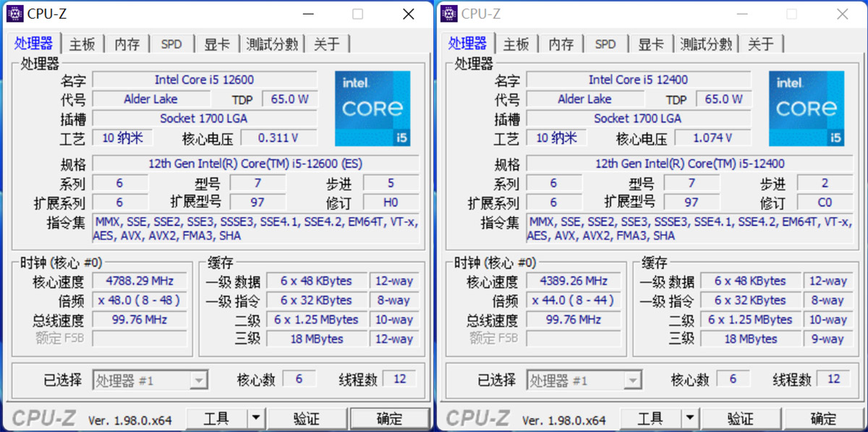Open SPD tab in right CPU-Z window

tap(605, 44)
